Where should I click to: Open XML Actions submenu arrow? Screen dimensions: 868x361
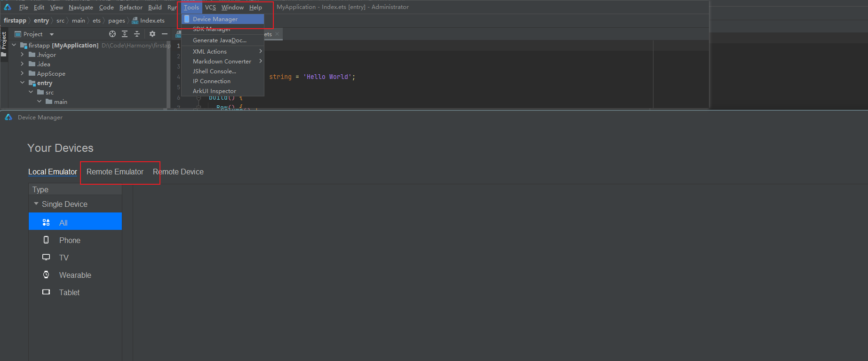point(260,51)
